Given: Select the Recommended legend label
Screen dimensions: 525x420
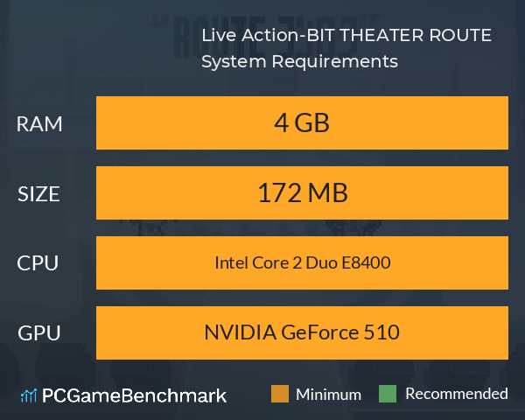Looking at the screenshot, I should 457,394.
